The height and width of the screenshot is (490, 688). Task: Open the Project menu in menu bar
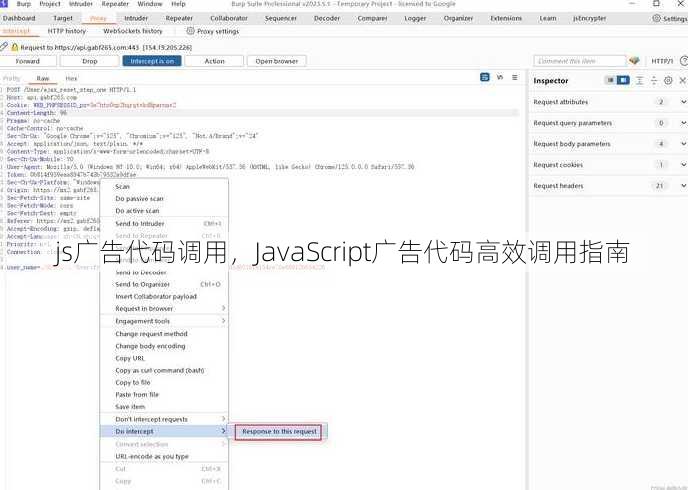pyautogui.click(x=50, y=4)
